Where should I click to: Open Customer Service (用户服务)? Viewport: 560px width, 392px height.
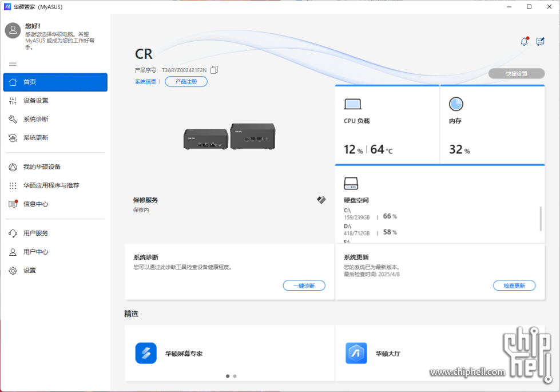pos(55,233)
